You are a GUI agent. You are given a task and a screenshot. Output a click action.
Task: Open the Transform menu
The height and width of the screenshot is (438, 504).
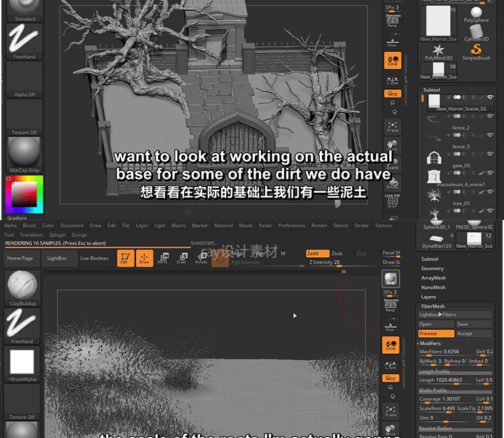31,235
